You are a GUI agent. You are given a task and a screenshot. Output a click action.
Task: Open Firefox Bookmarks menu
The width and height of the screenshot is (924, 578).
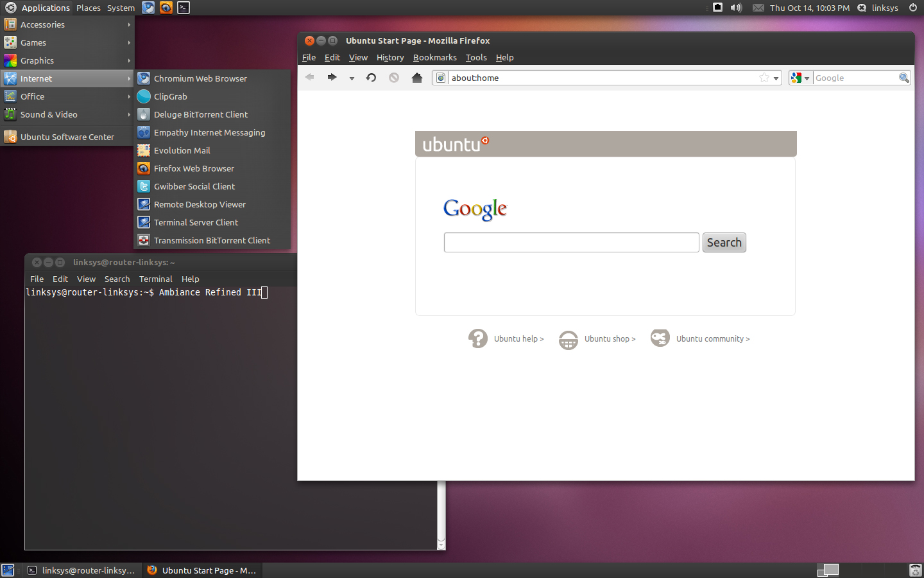click(434, 57)
